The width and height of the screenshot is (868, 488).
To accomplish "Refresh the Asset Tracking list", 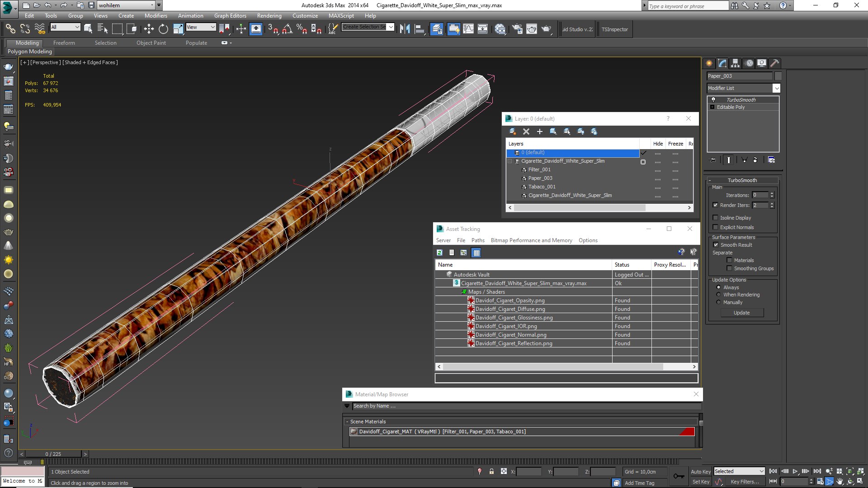I will (x=439, y=253).
